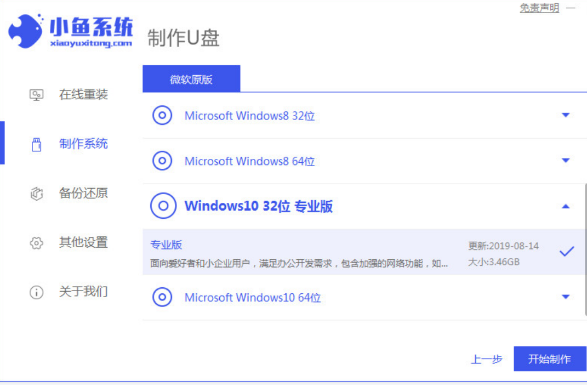The image size is (587, 392).
Task: Click the 更新:2019-08-14 date text
Action: 504,246
